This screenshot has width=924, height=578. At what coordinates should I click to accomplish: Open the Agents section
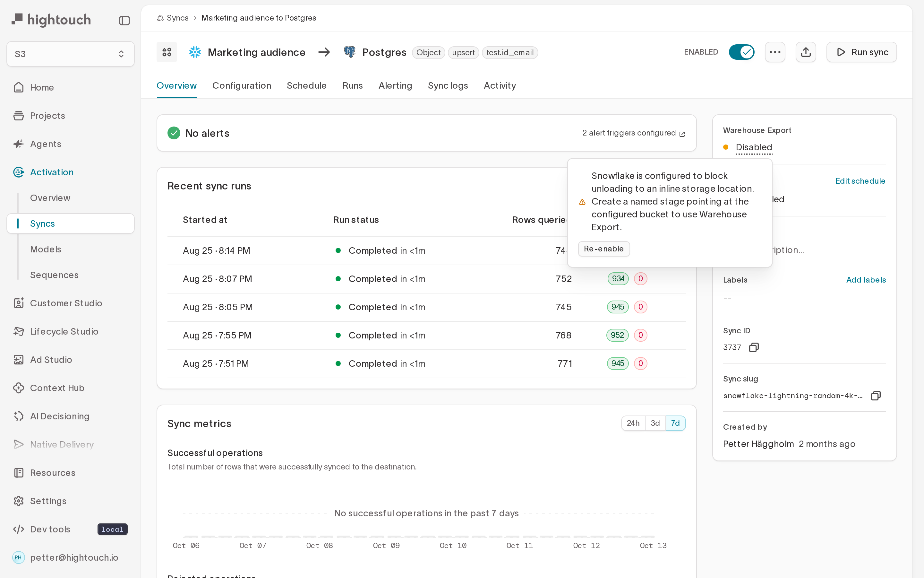(x=46, y=144)
